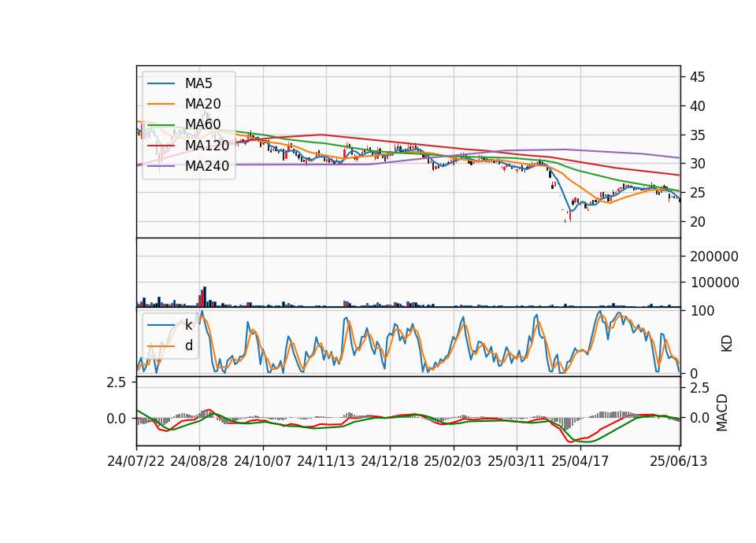Screen dimensions: 756x543
Task: Click the 45 price axis tick label
Action: (697, 77)
